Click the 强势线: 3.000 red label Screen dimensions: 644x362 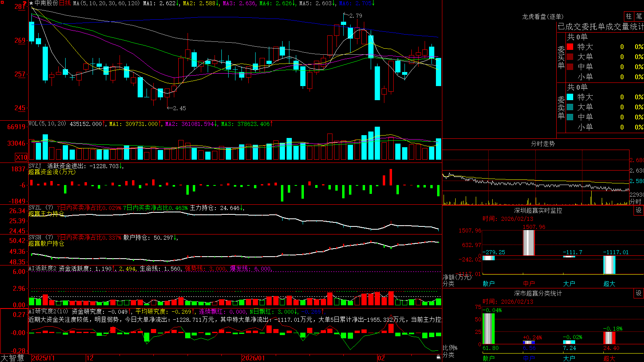pyautogui.click(x=205, y=269)
